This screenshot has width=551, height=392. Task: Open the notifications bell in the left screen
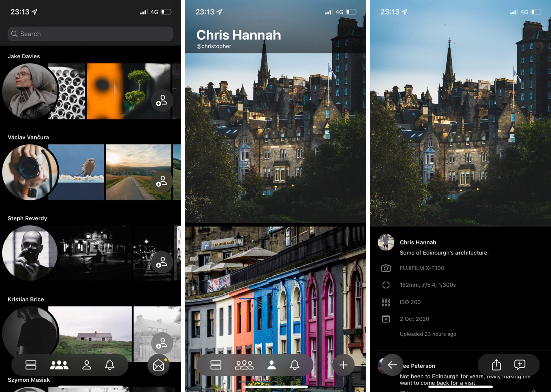110,365
